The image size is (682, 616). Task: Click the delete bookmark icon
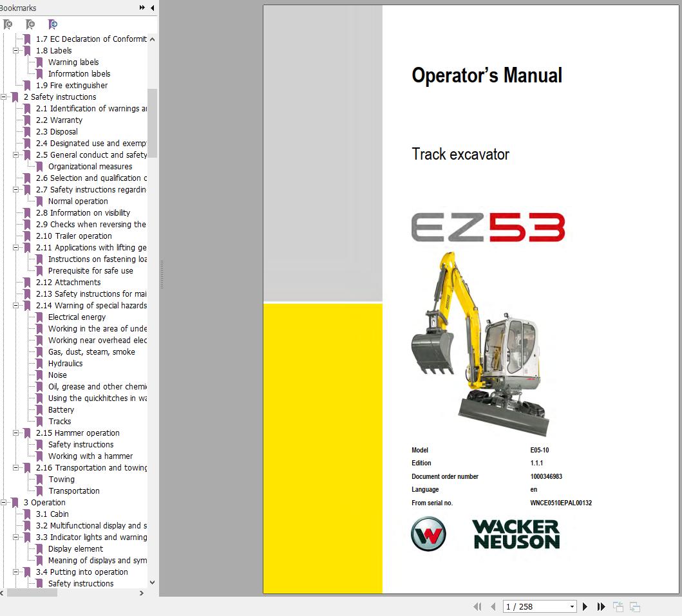(7, 24)
